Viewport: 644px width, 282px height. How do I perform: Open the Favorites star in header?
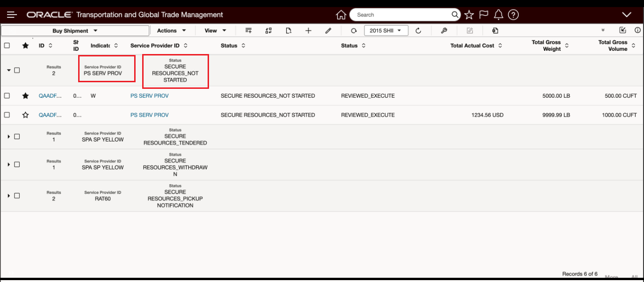[x=469, y=15]
